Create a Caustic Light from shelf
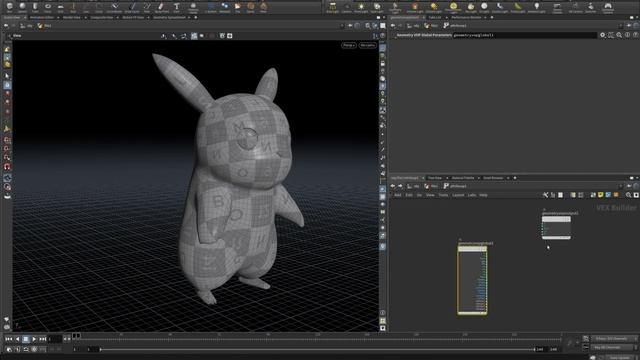The width and height of the screenshot is (640, 360). 500,7
